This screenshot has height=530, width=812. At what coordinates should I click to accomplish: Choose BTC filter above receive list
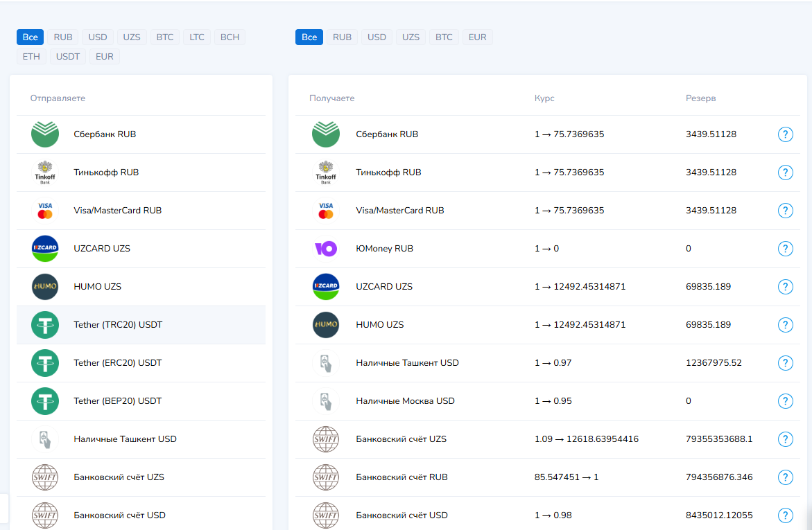click(x=444, y=37)
